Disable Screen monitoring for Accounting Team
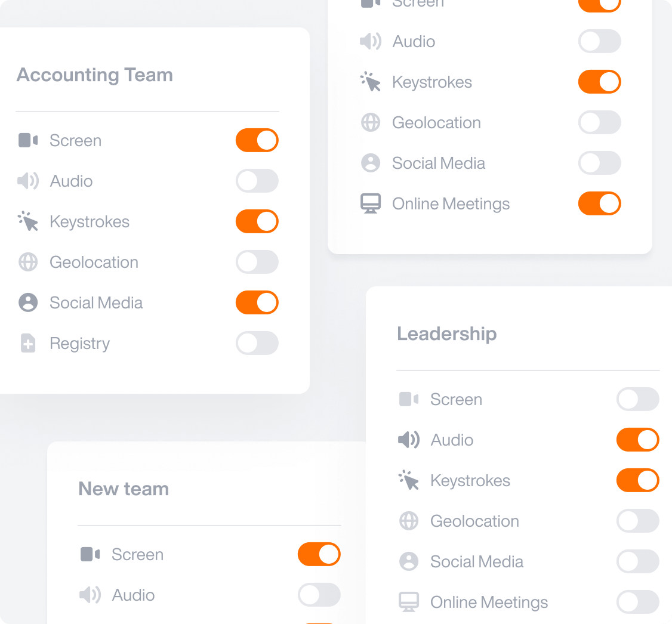This screenshot has height=624, width=672. 257,140
